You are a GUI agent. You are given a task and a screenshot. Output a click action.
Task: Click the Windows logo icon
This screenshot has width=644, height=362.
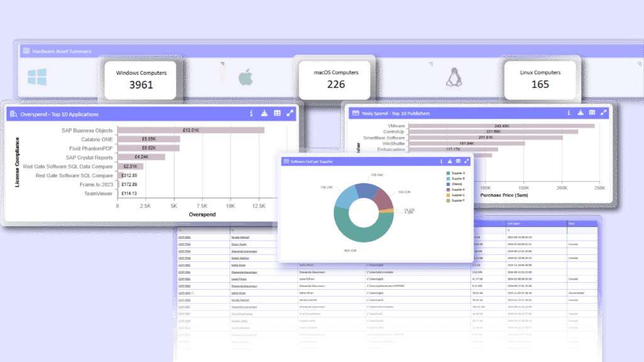(37, 77)
